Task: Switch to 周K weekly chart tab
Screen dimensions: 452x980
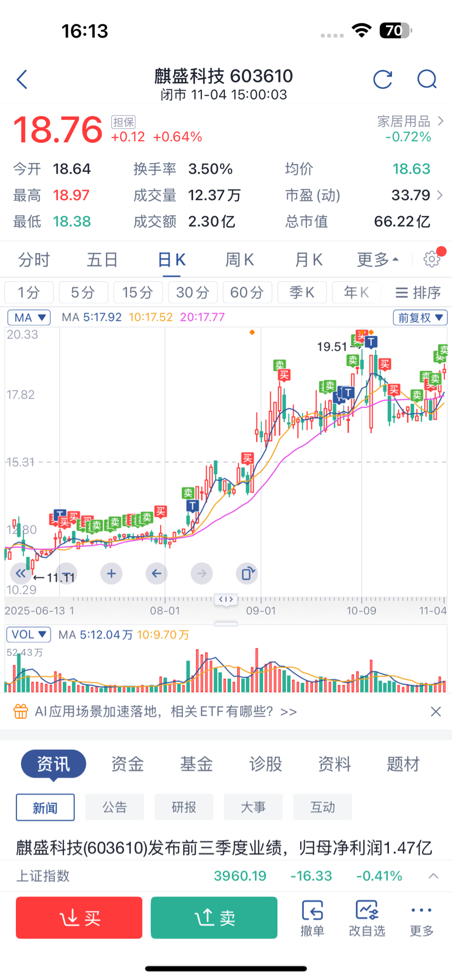Action: (240, 260)
